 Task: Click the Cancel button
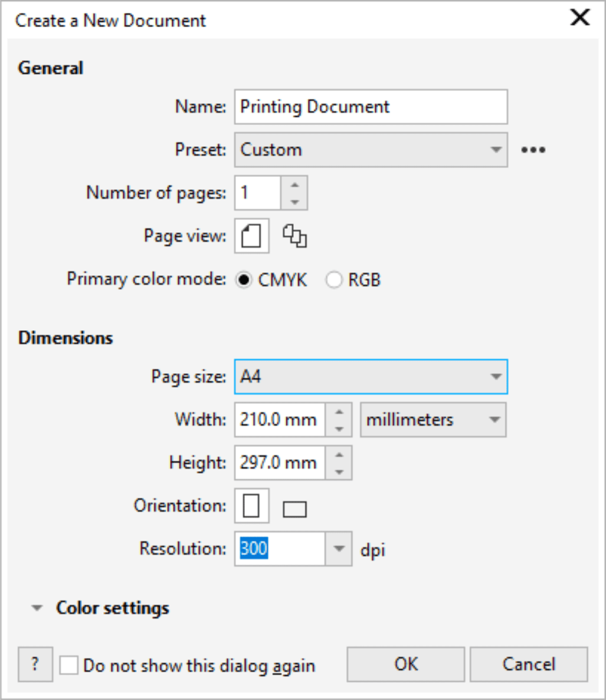pos(529,664)
